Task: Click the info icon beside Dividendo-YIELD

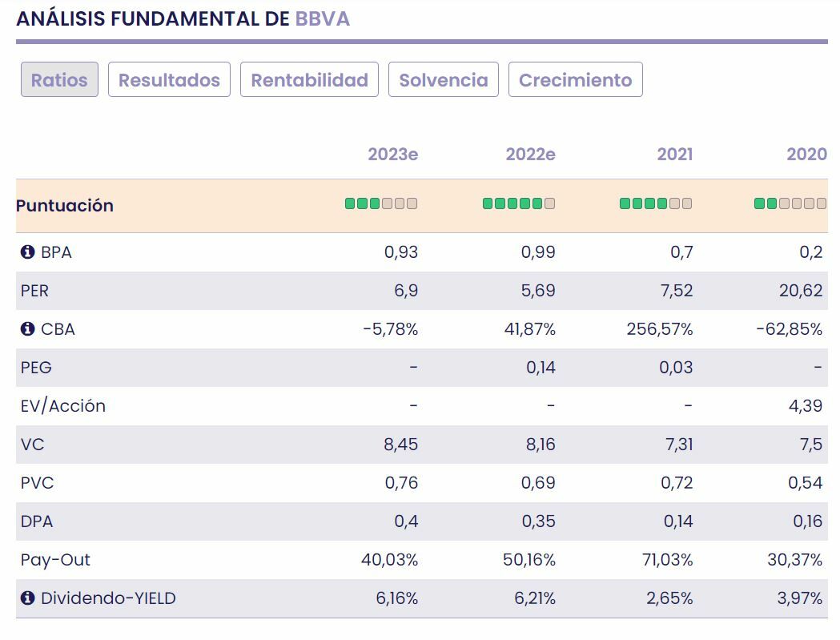Action: 28,598
